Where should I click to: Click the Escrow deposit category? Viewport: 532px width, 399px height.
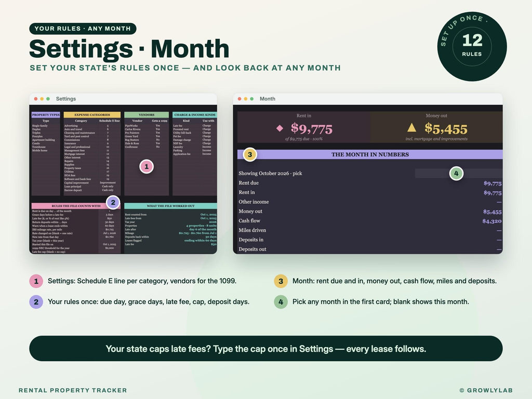point(73,190)
